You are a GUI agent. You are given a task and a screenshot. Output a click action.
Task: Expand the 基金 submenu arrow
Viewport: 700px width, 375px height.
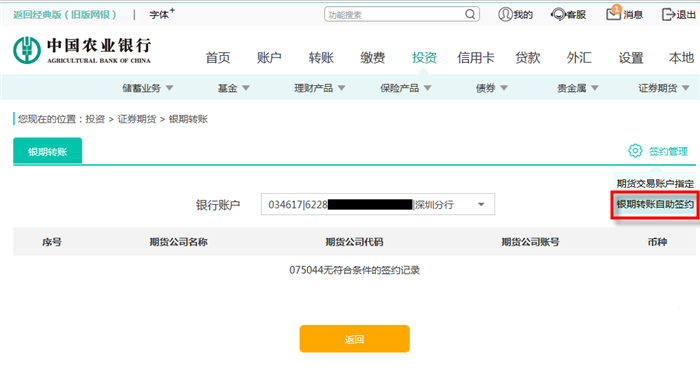(x=246, y=88)
